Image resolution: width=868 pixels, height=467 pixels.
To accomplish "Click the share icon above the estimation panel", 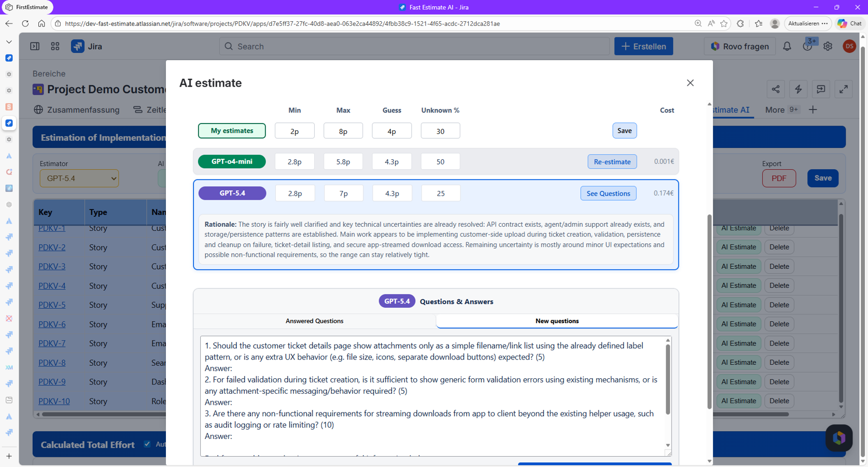I will pos(776,89).
